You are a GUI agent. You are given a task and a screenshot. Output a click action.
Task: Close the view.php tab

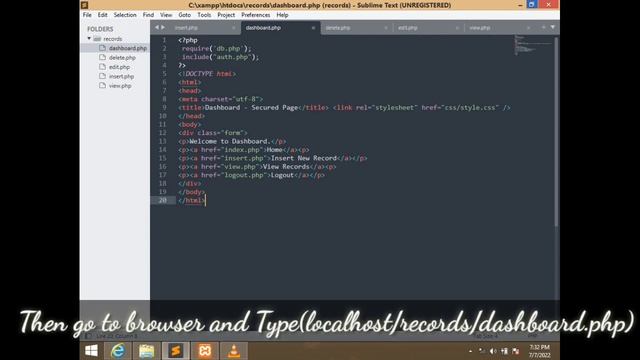[x=528, y=28]
